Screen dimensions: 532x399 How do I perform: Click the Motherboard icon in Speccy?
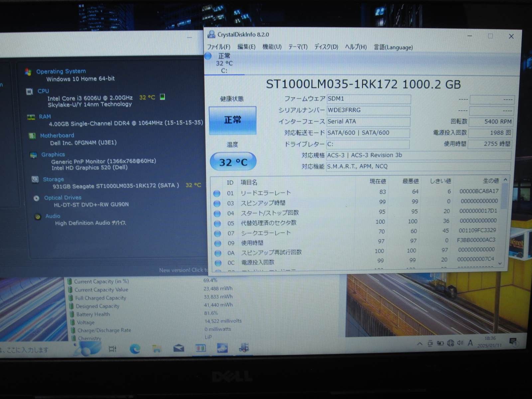[x=32, y=136]
